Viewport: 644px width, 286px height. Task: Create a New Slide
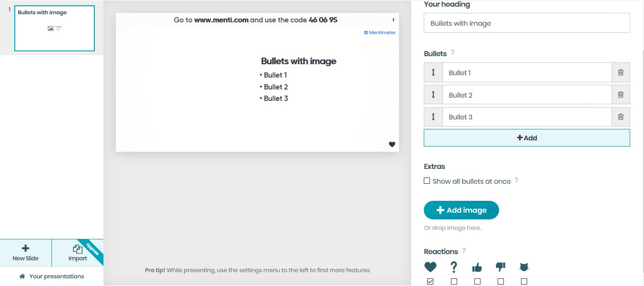pyautogui.click(x=26, y=253)
